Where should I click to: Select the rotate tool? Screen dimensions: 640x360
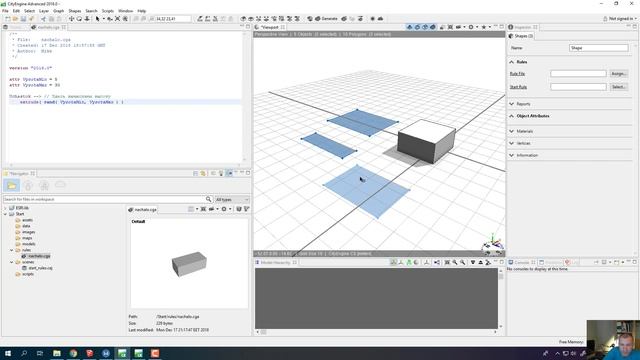point(79,19)
